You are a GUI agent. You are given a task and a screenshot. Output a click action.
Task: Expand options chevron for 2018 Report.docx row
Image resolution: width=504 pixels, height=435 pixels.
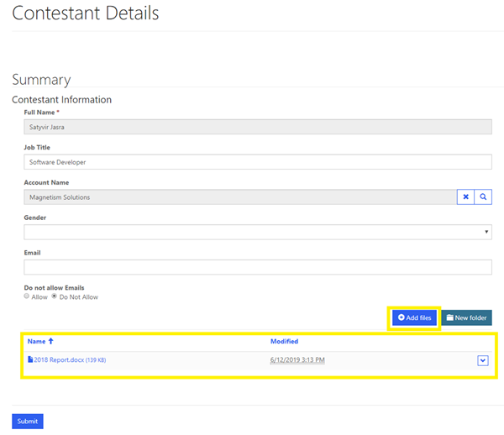point(483,360)
